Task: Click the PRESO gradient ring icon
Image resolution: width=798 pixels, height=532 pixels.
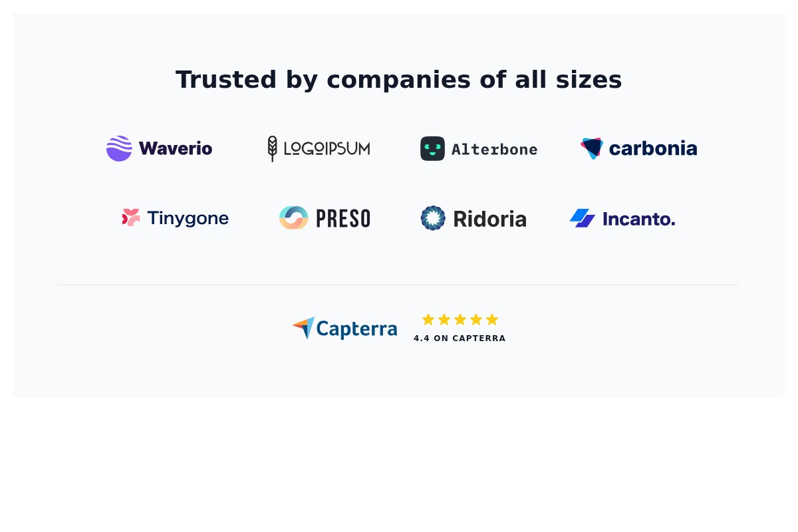Action: (293, 217)
